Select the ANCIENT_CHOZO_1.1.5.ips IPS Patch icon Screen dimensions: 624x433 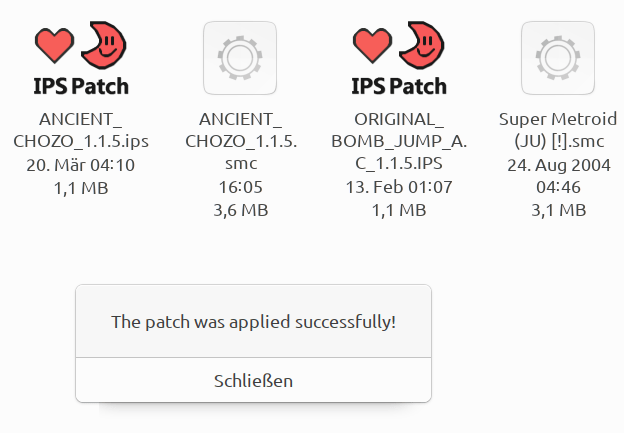[x=81, y=57]
